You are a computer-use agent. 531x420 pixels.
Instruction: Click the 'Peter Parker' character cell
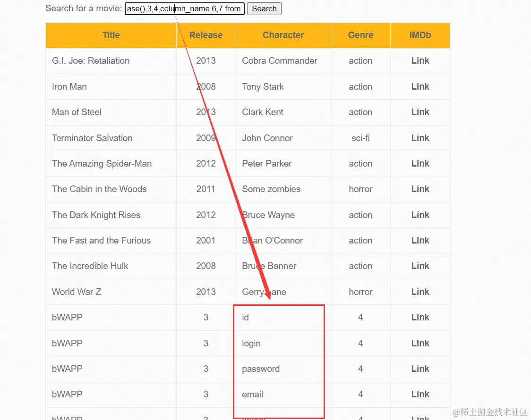(283, 164)
